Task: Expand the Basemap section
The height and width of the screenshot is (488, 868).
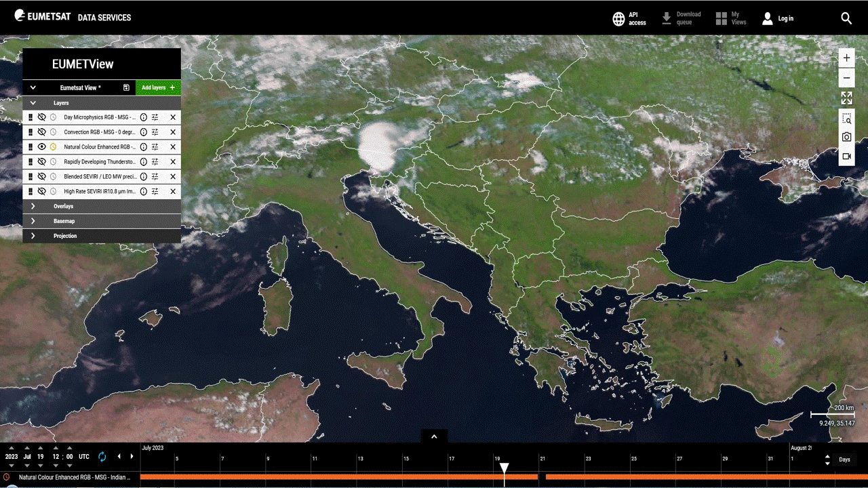Action: pyautogui.click(x=33, y=221)
